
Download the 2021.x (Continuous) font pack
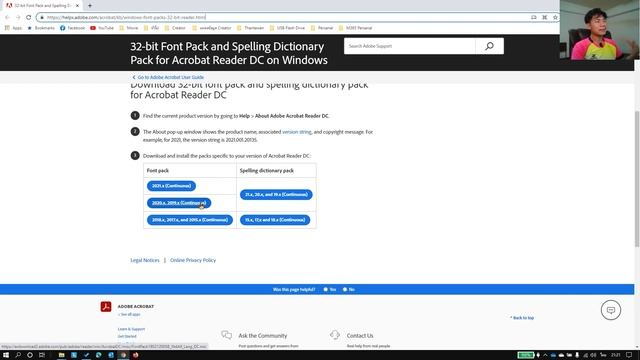click(171, 186)
